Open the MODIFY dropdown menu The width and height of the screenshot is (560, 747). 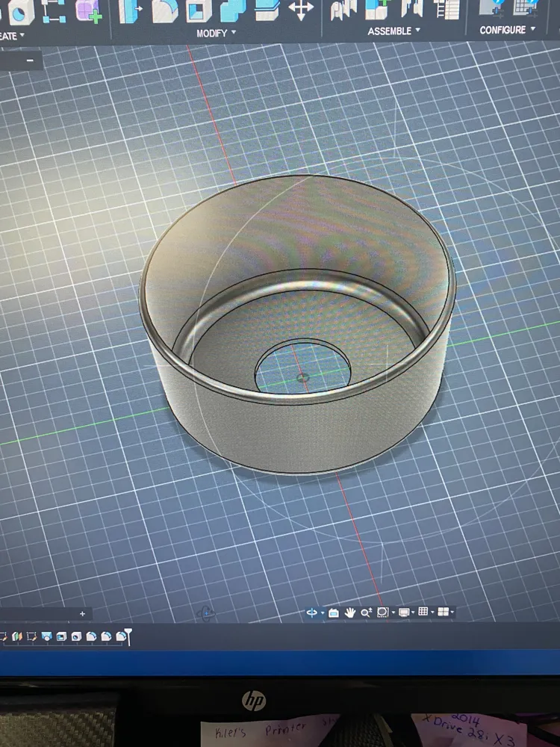217,34
